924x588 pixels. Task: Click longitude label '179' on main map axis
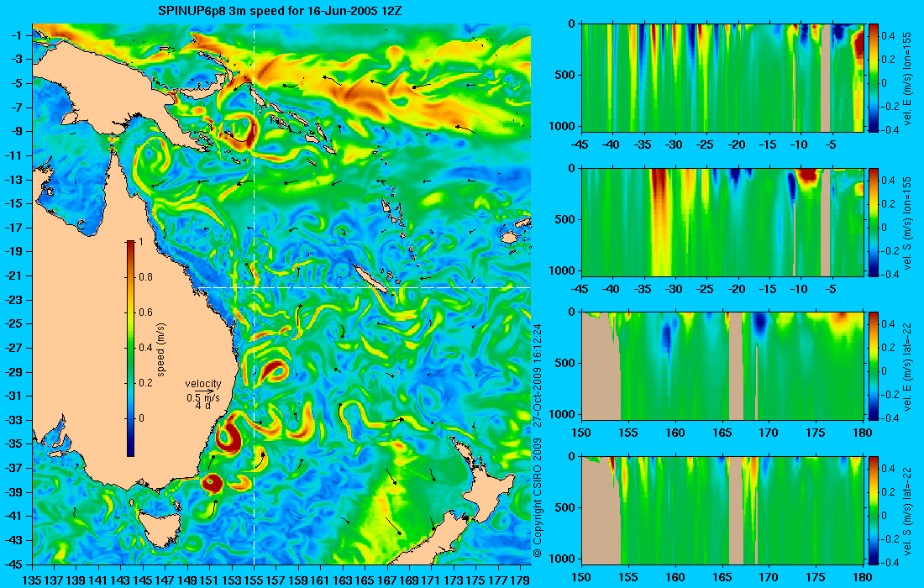[x=520, y=580]
